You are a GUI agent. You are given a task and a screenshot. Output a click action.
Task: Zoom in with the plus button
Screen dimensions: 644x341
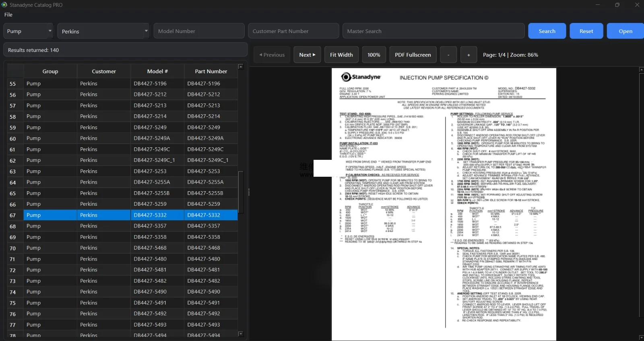(469, 55)
